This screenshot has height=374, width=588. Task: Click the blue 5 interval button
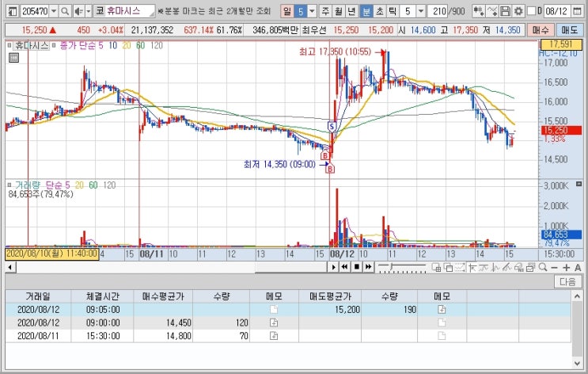click(x=301, y=11)
